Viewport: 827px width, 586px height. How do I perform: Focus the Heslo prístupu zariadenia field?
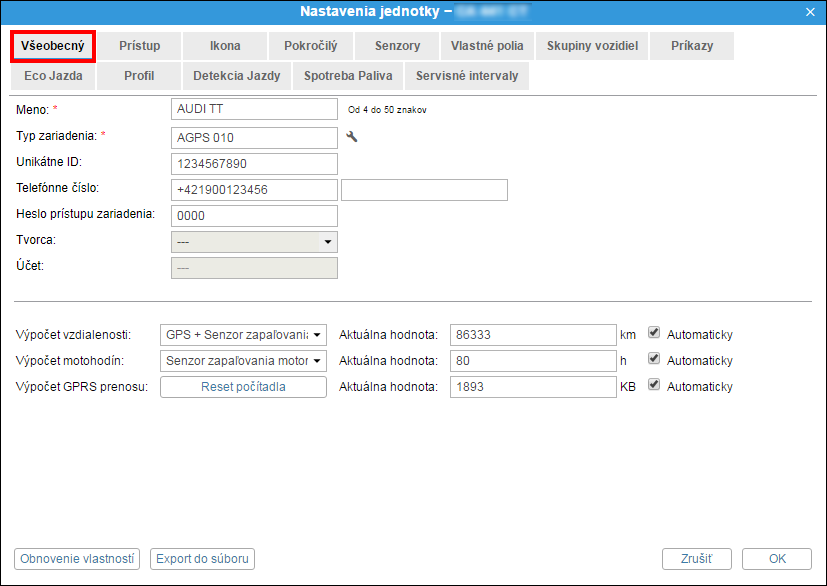254,216
